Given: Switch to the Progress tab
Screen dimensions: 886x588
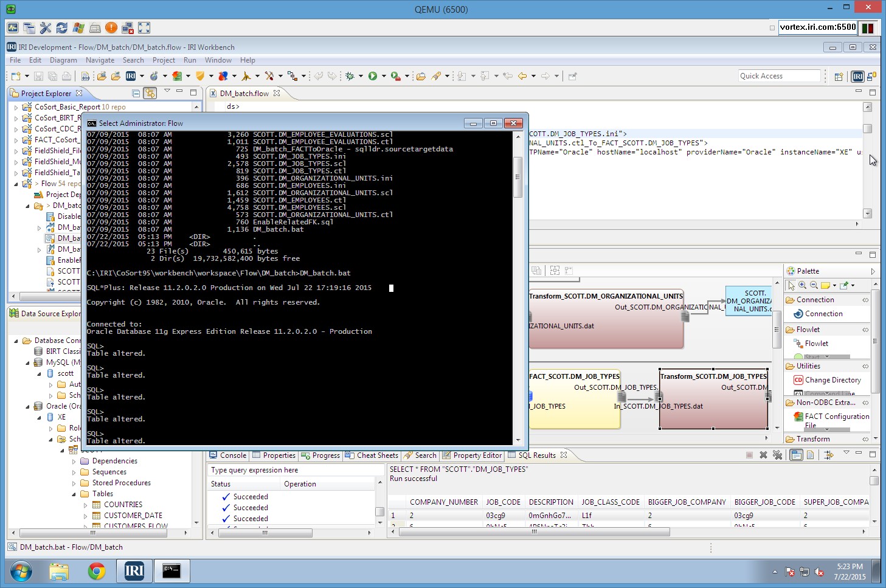Looking at the screenshot, I should coord(320,455).
